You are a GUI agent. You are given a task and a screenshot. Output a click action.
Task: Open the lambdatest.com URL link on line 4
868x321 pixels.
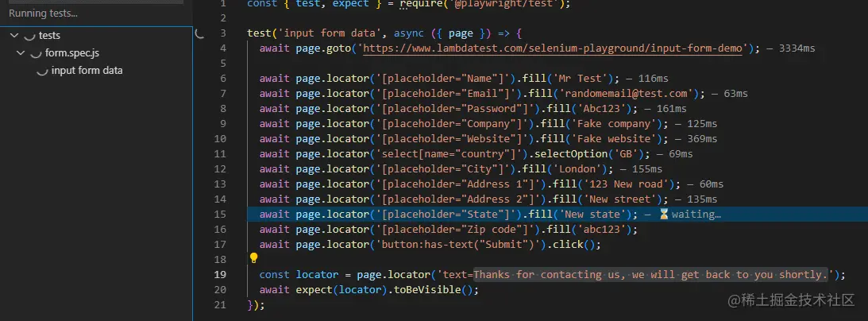553,48
